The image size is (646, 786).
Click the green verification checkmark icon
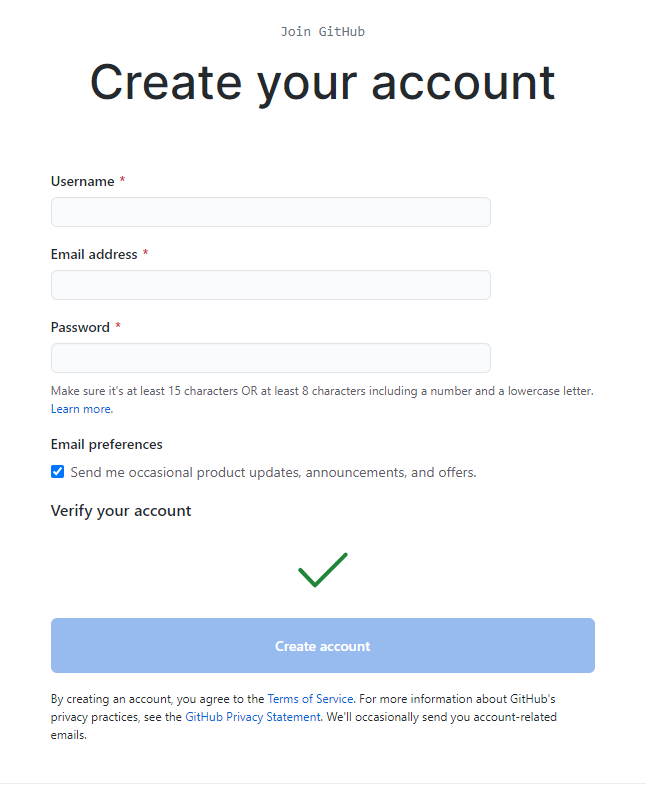point(323,570)
